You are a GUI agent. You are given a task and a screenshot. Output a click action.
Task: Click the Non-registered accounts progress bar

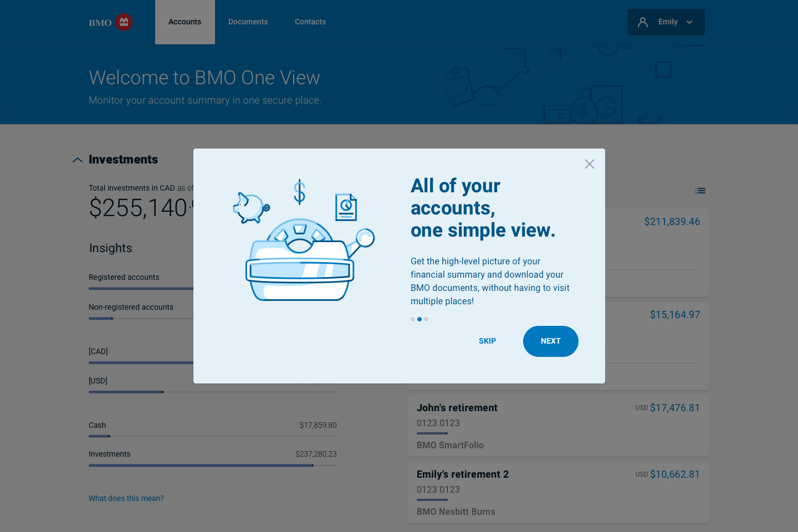coord(141,319)
